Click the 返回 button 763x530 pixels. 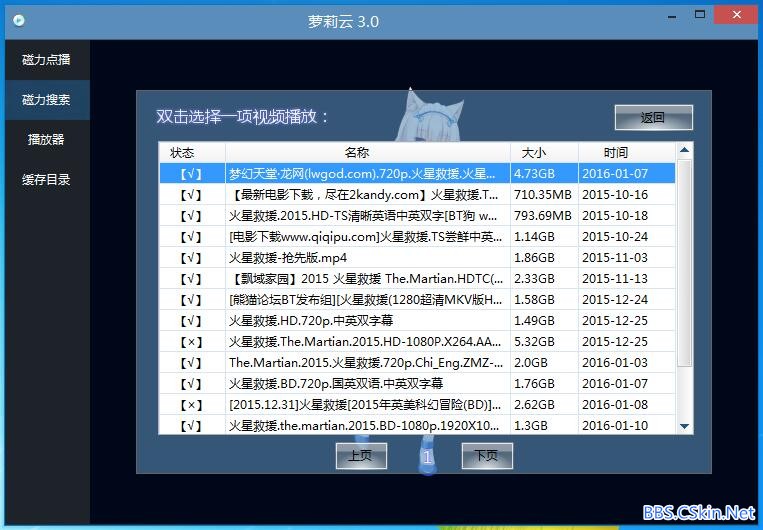click(x=654, y=117)
